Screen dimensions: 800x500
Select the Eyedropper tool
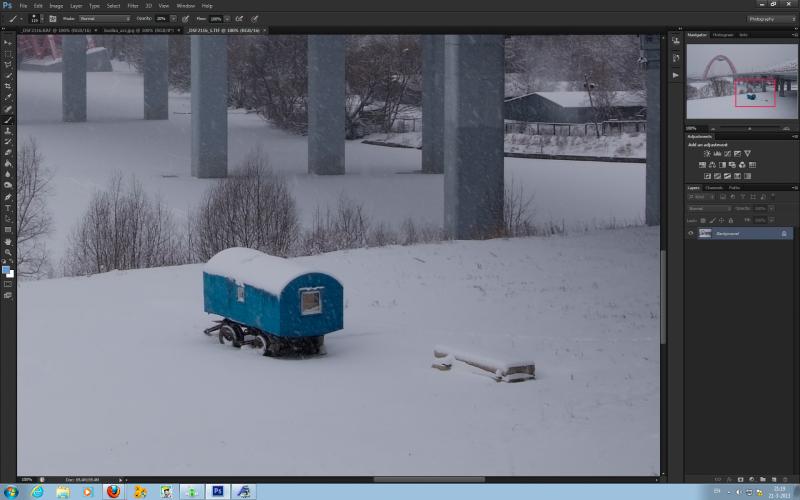coord(8,97)
